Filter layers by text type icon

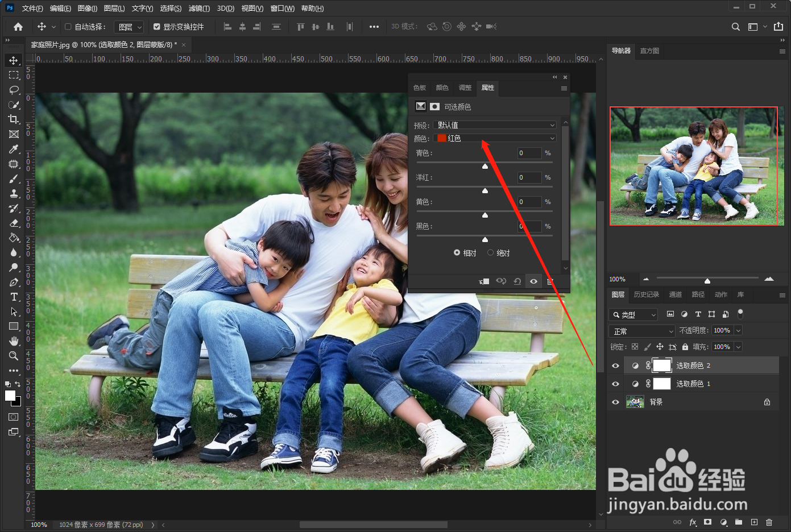(x=698, y=314)
